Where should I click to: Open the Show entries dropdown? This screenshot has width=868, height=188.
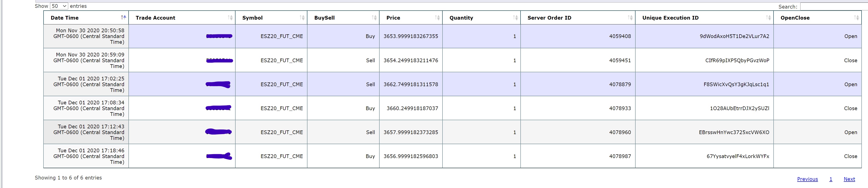click(59, 6)
